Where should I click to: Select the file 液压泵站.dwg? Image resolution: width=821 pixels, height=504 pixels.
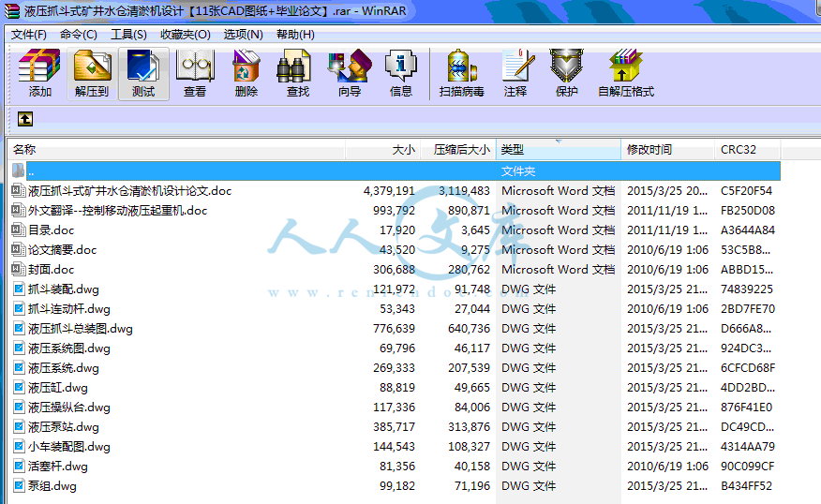click(x=64, y=427)
